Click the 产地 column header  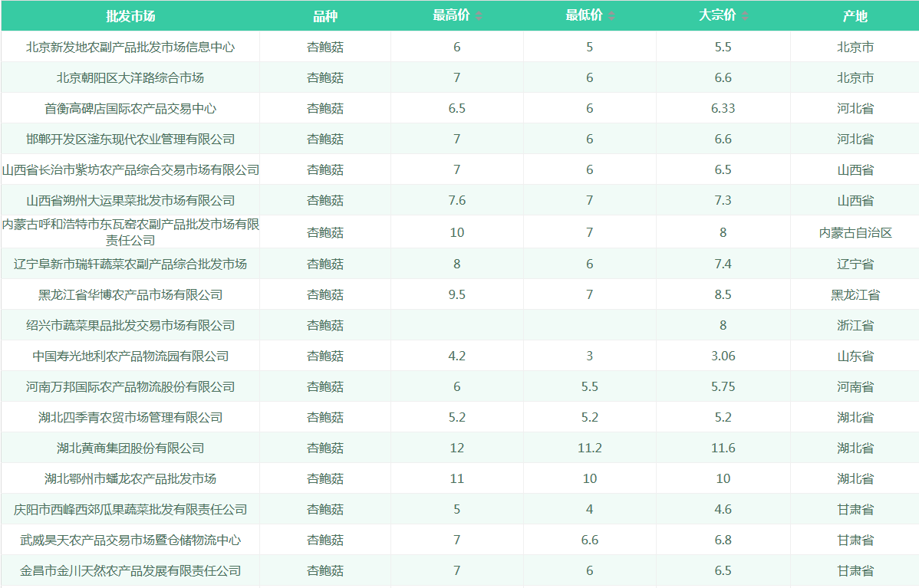[x=855, y=16]
